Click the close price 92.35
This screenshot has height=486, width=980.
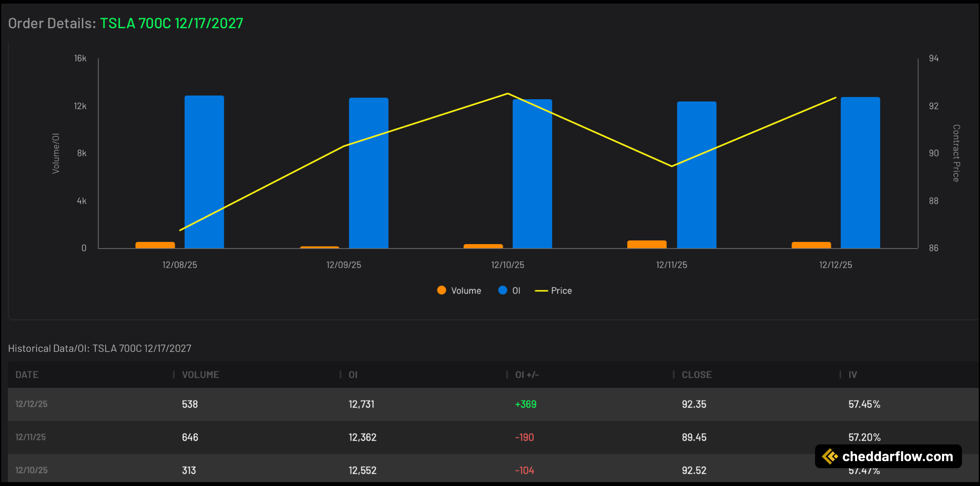click(694, 404)
